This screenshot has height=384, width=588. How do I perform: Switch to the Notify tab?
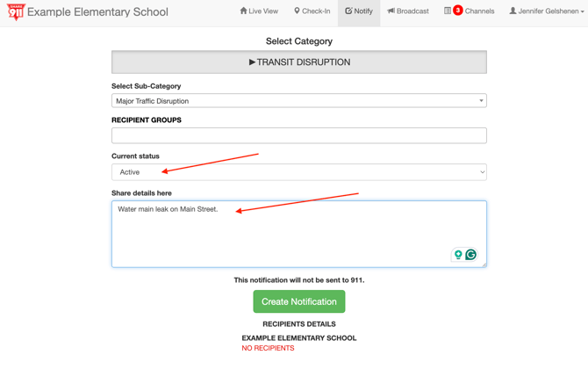click(359, 11)
